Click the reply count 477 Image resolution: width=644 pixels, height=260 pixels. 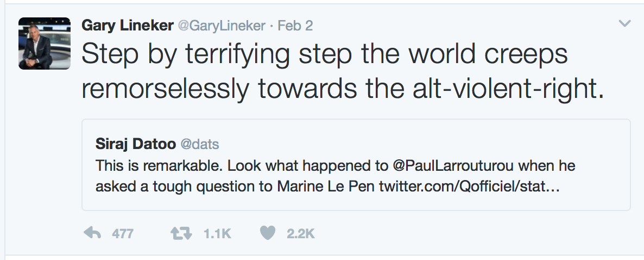point(122,234)
